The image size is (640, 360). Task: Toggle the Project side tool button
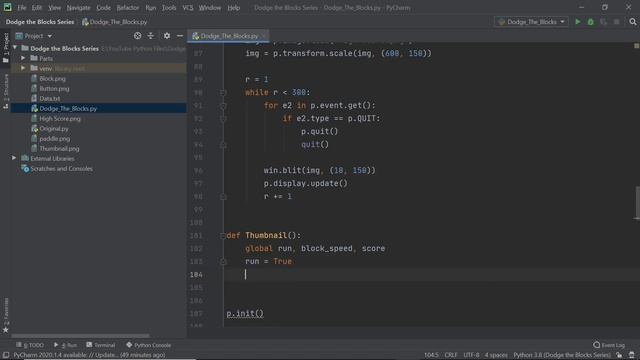tap(6, 48)
